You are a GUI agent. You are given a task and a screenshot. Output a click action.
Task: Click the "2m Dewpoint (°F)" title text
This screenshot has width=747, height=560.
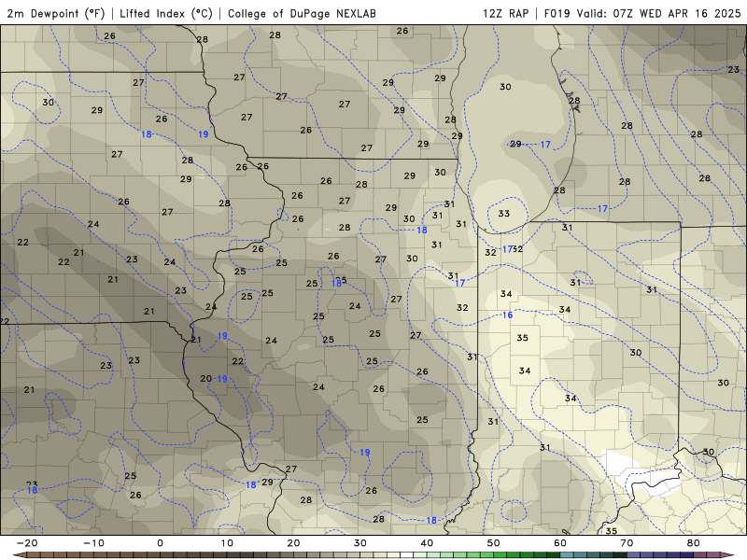point(56,13)
